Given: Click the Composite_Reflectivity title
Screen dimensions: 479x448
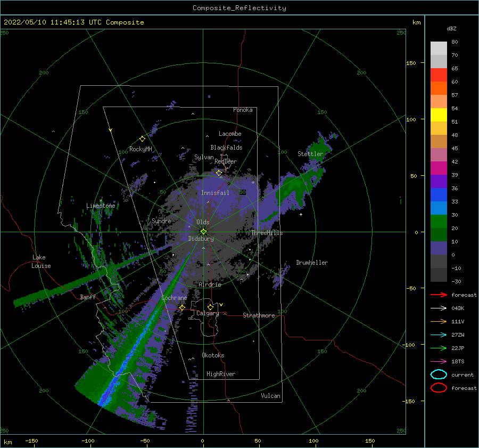Looking at the screenshot, I should [240, 8].
